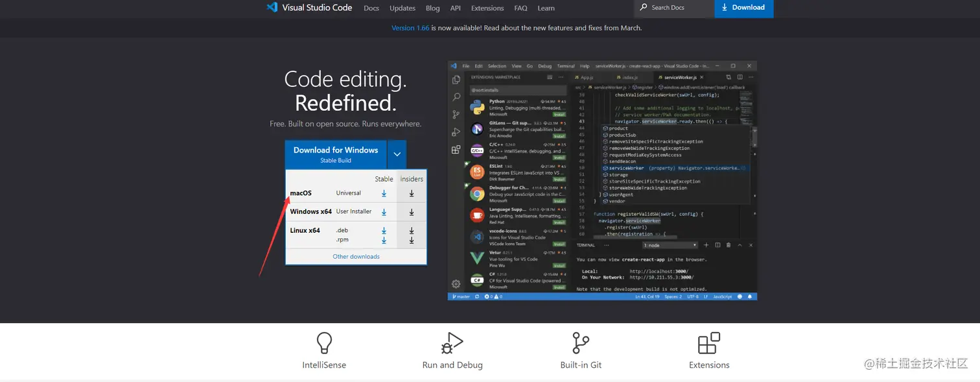Open the Blog navigation link

click(x=433, y=8)
